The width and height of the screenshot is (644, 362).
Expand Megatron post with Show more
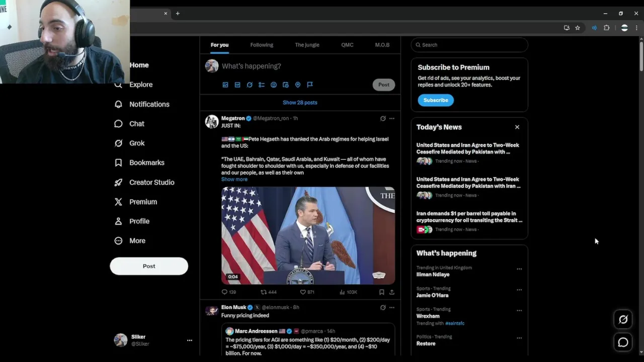234,179
